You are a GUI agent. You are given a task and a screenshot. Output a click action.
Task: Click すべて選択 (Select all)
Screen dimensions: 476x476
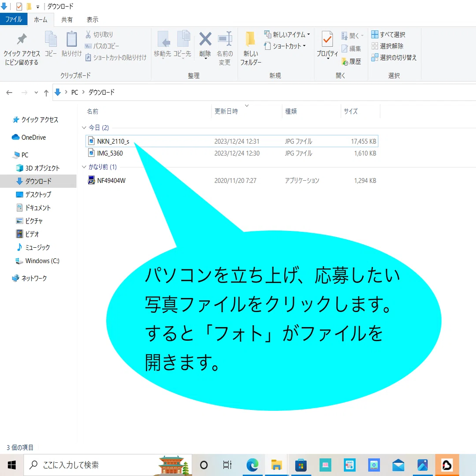[x=388, y=35]
